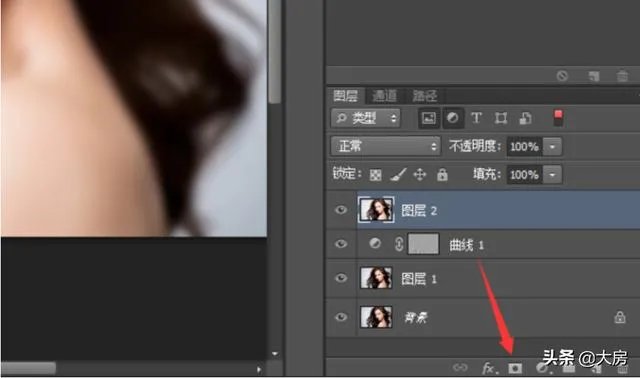The height and width of the screenshot is (378, 640).
Task: Open the fx layer style menu
Action: click(489, 368)
